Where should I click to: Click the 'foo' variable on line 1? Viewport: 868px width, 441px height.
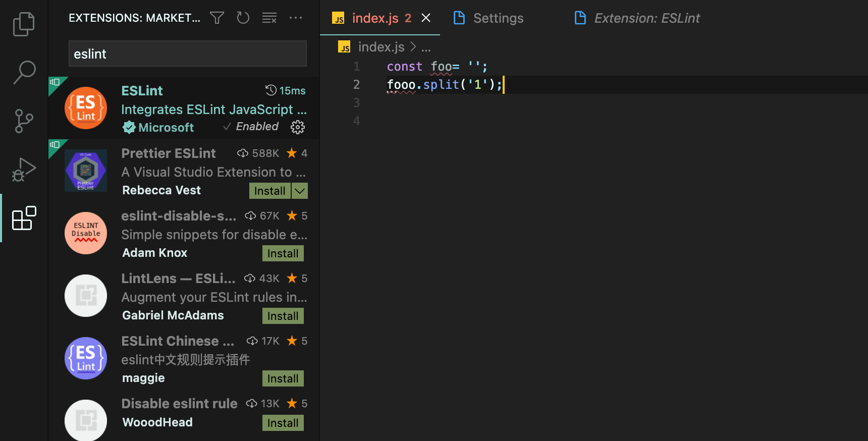pyautogui.click(x=441, y=66)
